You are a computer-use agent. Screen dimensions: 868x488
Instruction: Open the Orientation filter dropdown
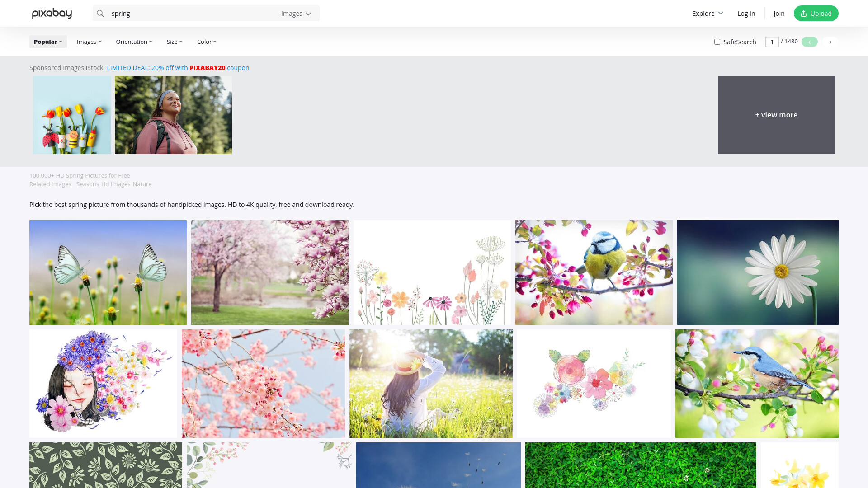[134, 42]
